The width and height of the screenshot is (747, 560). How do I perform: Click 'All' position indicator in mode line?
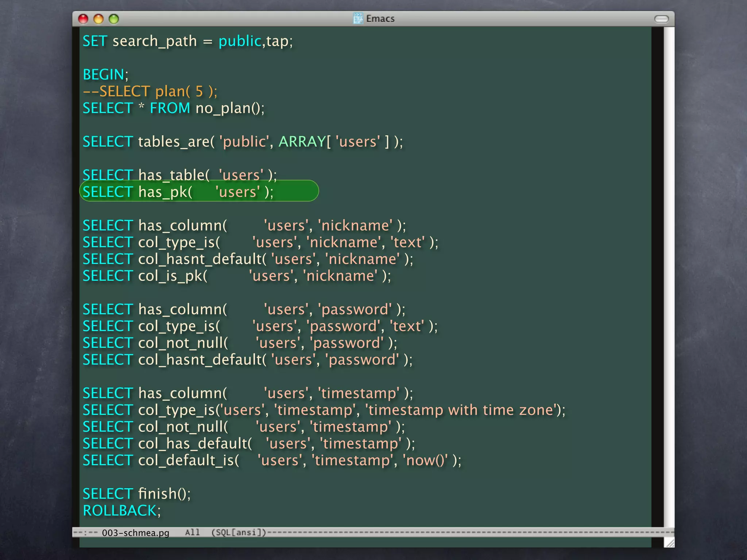click(192, 532)
